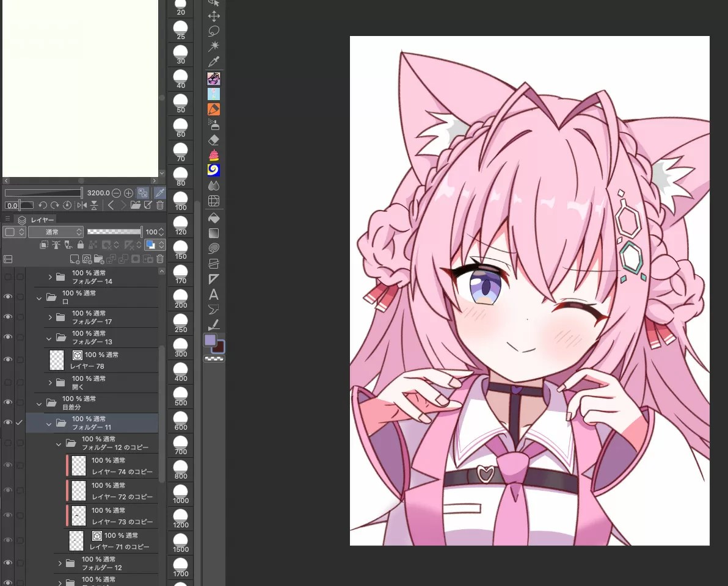Collapse フォルダー 12 のコピー
The image size is (728, 586).
(59, 444)
